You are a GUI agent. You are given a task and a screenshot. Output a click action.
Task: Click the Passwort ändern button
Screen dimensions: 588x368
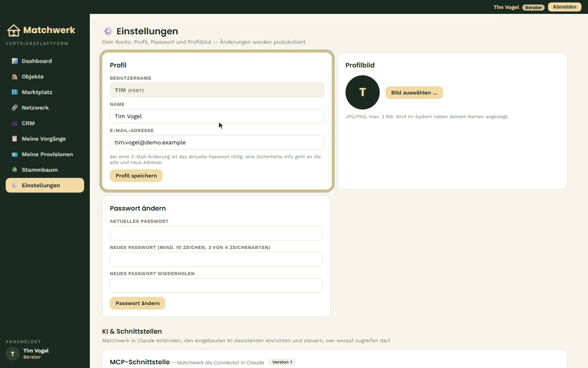[x=138, y=303]
